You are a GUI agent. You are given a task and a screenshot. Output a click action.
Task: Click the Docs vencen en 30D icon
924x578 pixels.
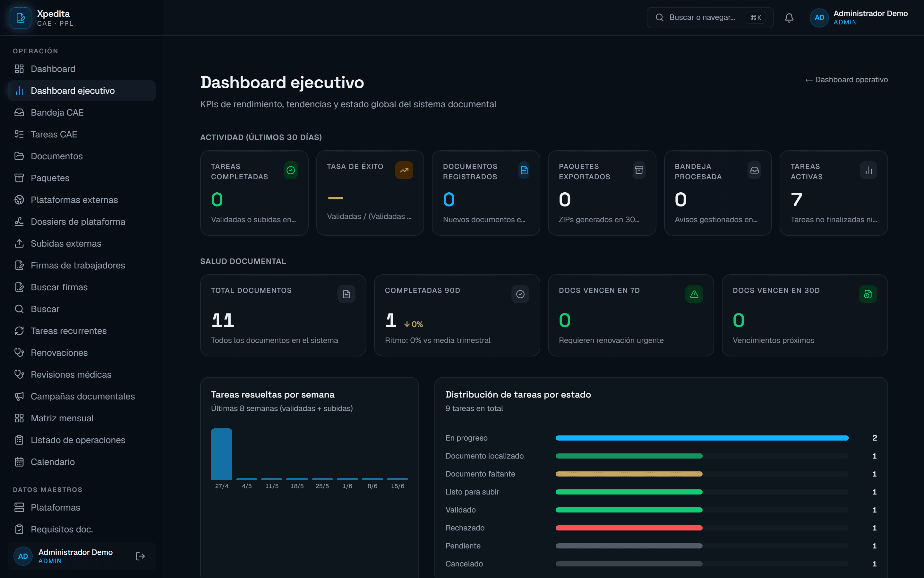tap(868, 294)
